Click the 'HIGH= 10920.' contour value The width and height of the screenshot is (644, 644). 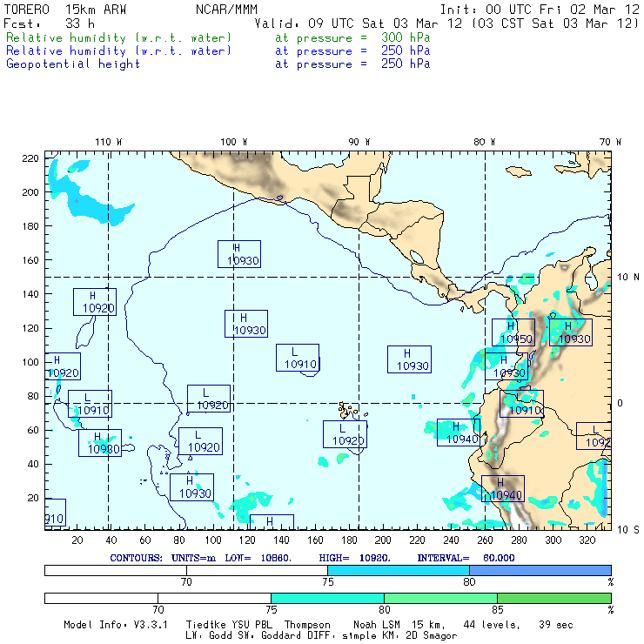tap(355, 558)
